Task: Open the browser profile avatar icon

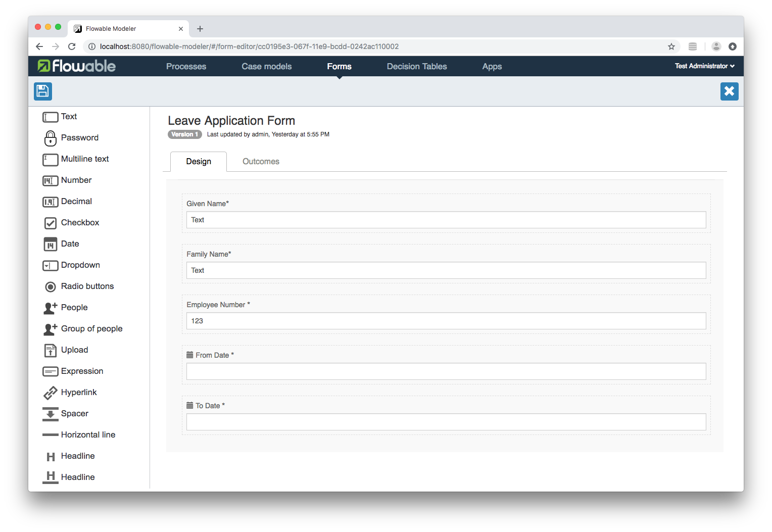Action: click(x=716, y=46)
